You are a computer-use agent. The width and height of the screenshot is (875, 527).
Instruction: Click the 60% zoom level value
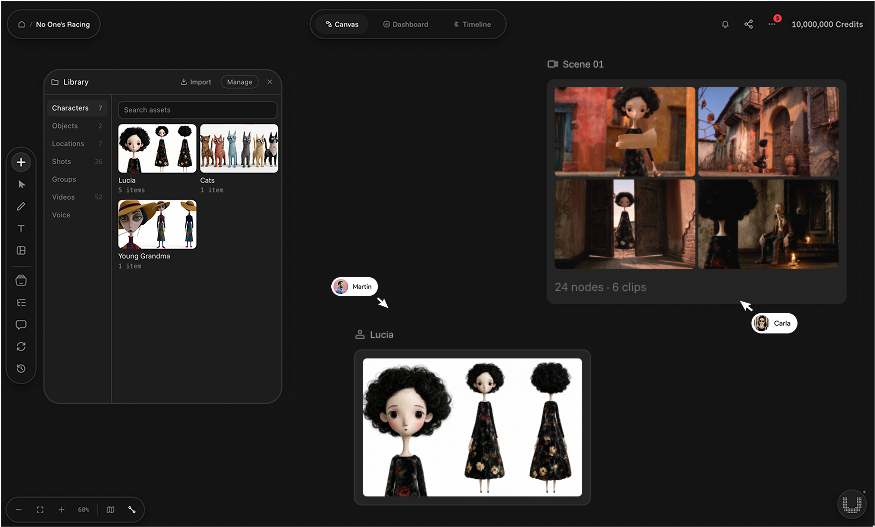(x=83, y=510)
